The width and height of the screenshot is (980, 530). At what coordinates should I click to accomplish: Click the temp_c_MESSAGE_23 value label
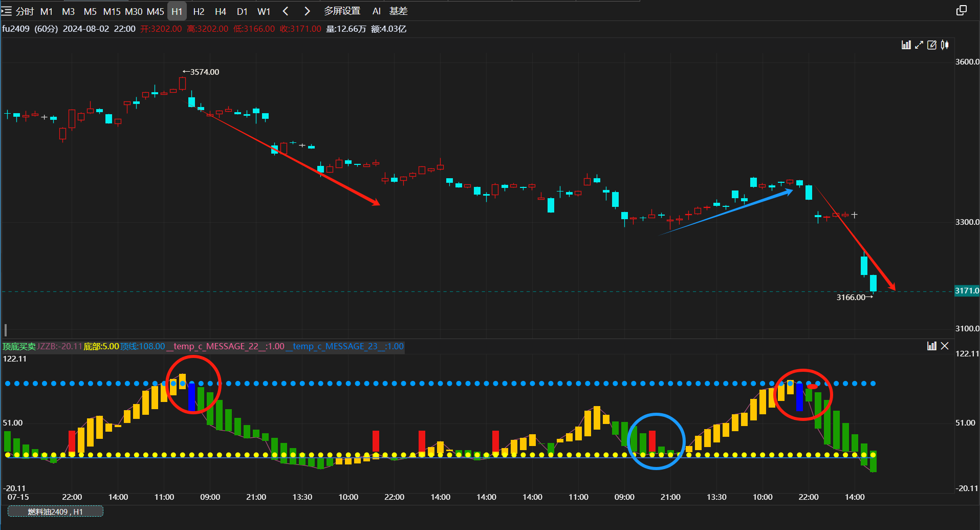coord(345,347)
